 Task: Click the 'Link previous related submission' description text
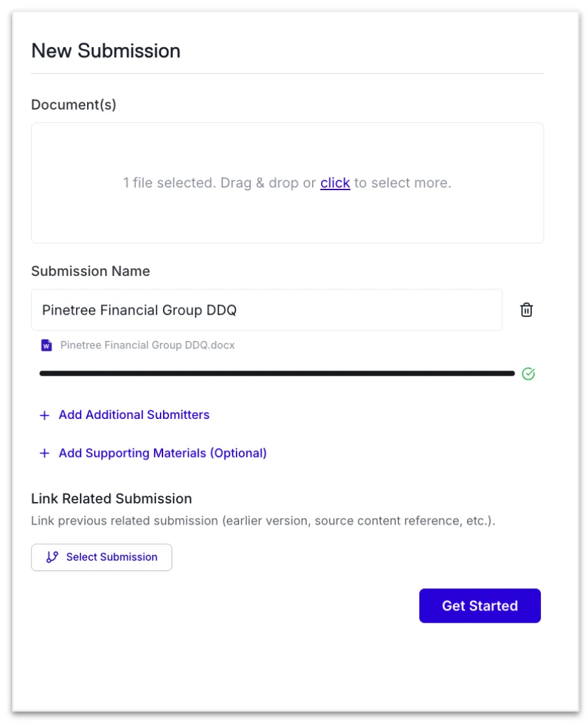click(264, 521)
